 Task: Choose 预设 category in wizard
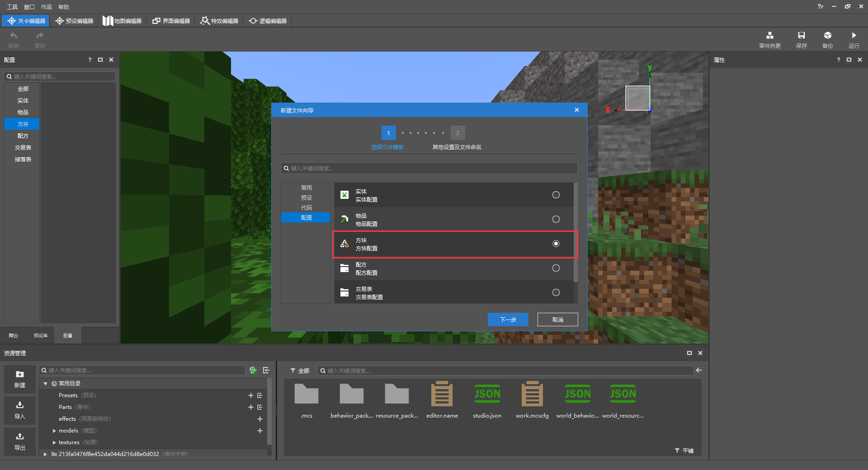pyautogui.click(x=306, y=197)
